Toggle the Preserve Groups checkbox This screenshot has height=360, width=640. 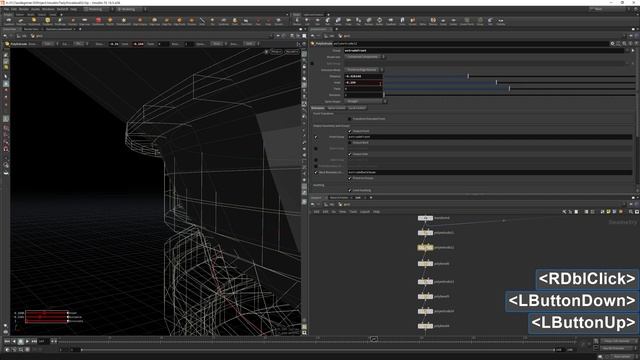click(x=349, y=178)
